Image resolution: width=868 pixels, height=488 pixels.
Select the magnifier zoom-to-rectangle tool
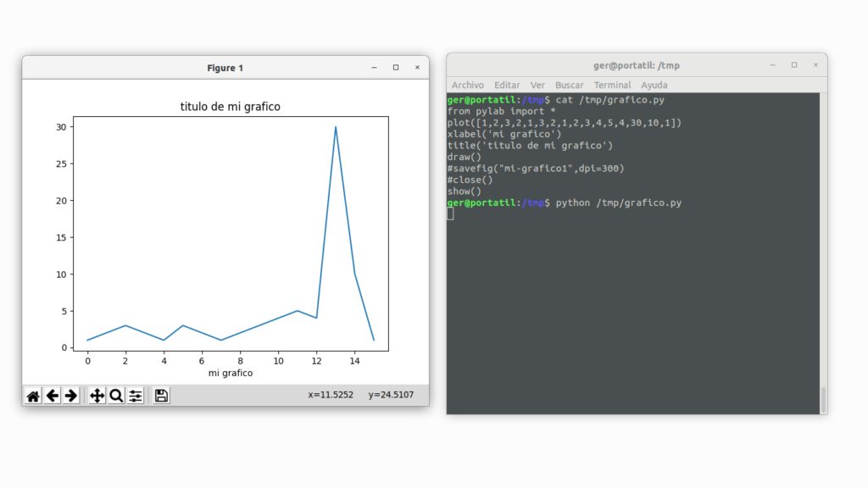point(115,395)
